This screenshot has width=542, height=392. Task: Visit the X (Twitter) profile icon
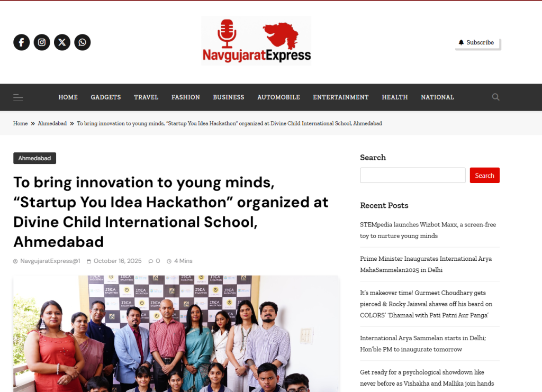[x=62, y=42]
